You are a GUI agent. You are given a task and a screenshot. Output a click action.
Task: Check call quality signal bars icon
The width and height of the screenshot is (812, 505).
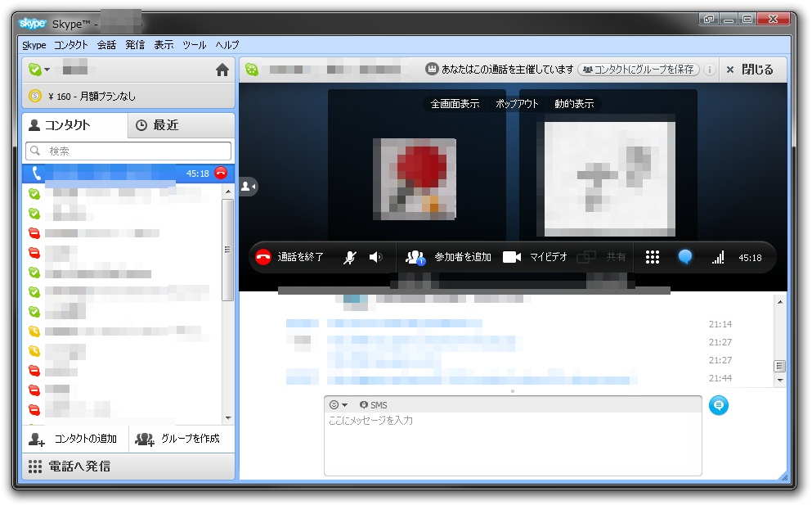718,257
